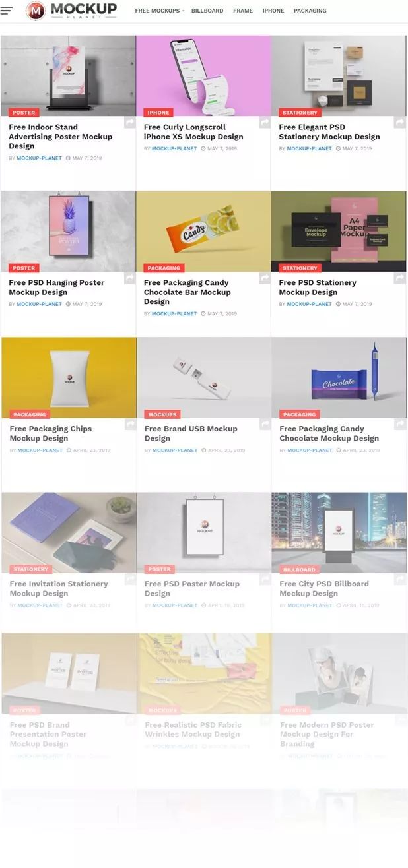Viewport: 408px width, 868px height.
Task: Open the hamburger menu icon
Action: coord(7,11)
